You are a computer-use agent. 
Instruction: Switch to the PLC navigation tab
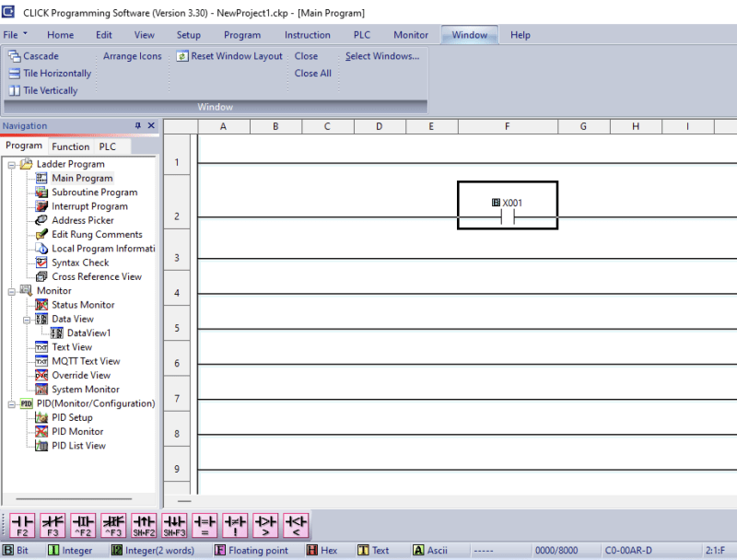(108, 146)
